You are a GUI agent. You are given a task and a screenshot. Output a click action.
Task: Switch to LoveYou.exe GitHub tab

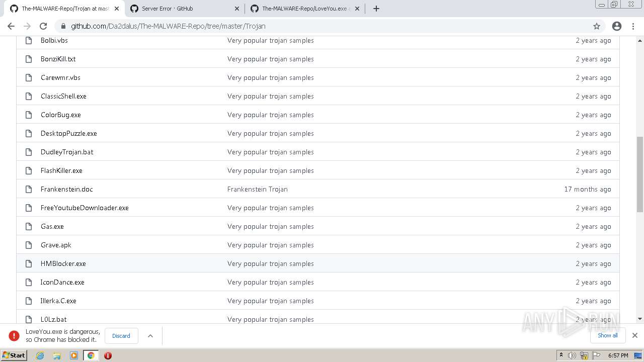click(305, 9)
